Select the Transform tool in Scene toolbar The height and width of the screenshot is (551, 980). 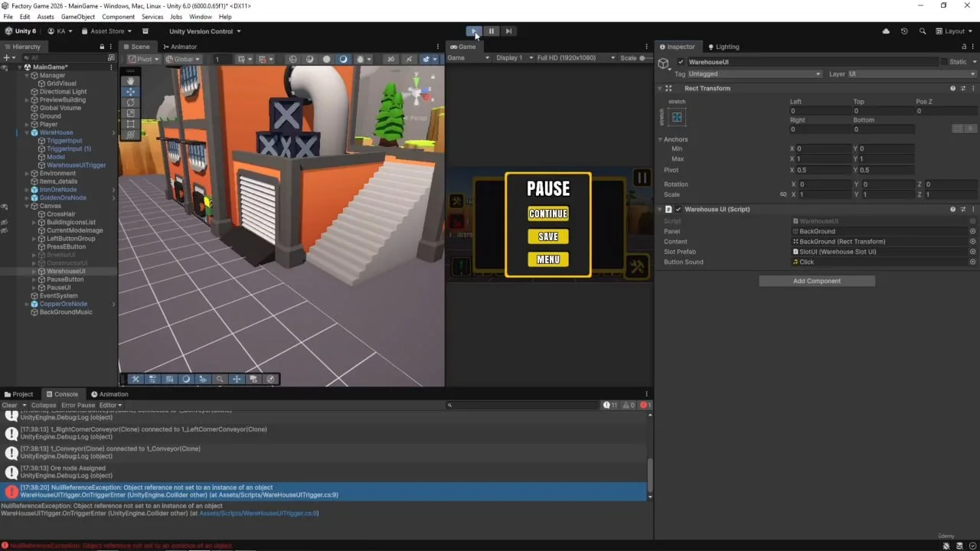click(x=131, y=135)
